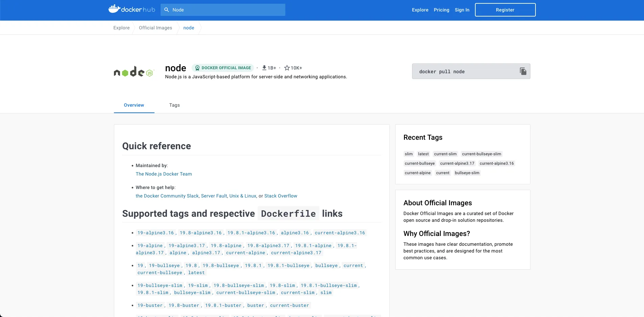Viewport: 644px width, 317px height.
Task: Click the Node.js logo image
Action: point(134,72)
